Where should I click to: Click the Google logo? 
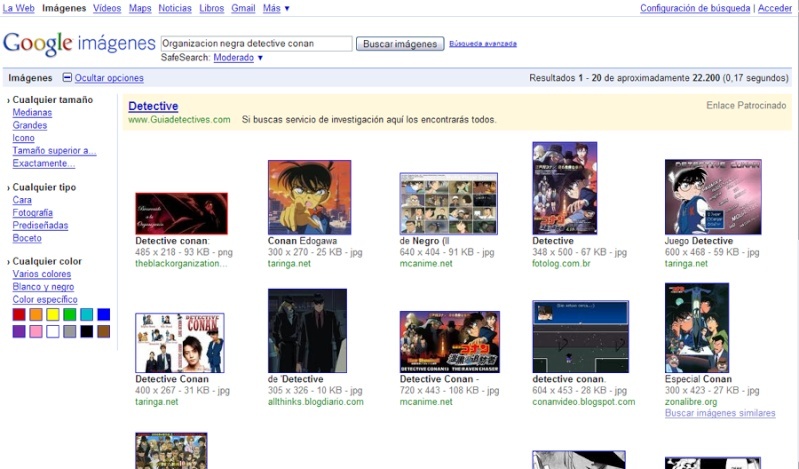[38, 44]
